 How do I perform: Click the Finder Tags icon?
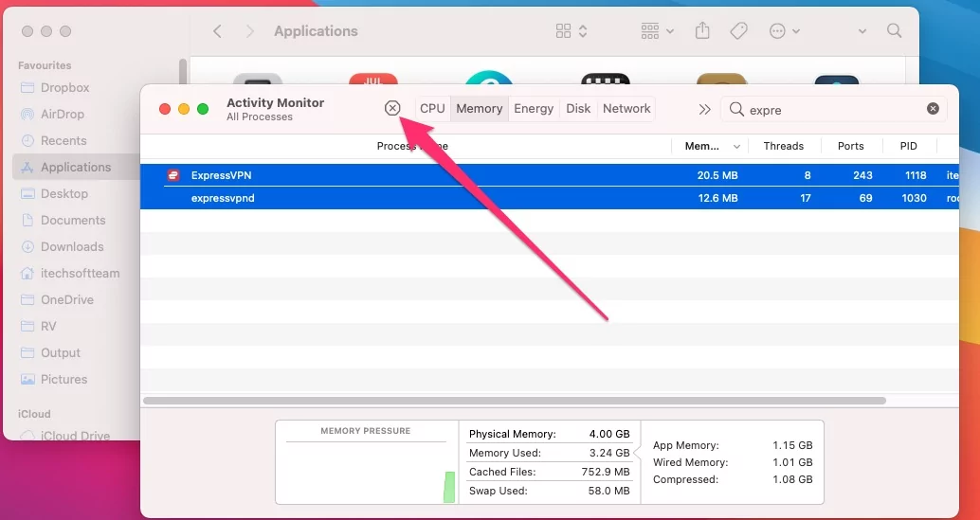(738, 31)
